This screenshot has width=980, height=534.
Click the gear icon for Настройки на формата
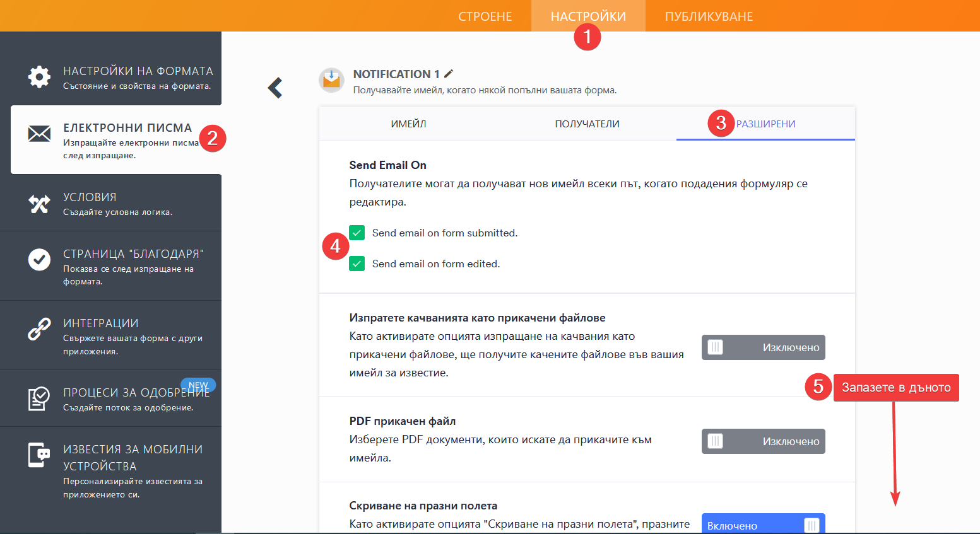tap(39, 76)
